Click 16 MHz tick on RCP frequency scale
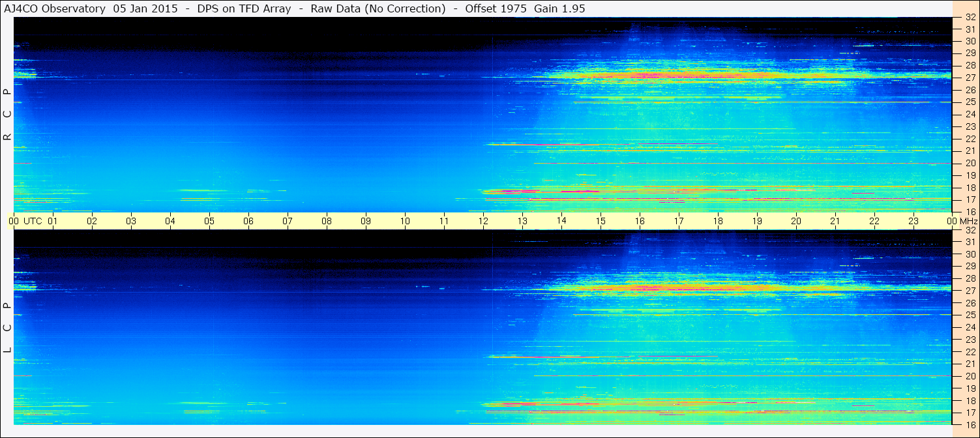The width and height of the screenshot is (980, 438). [x=970, y=212]
